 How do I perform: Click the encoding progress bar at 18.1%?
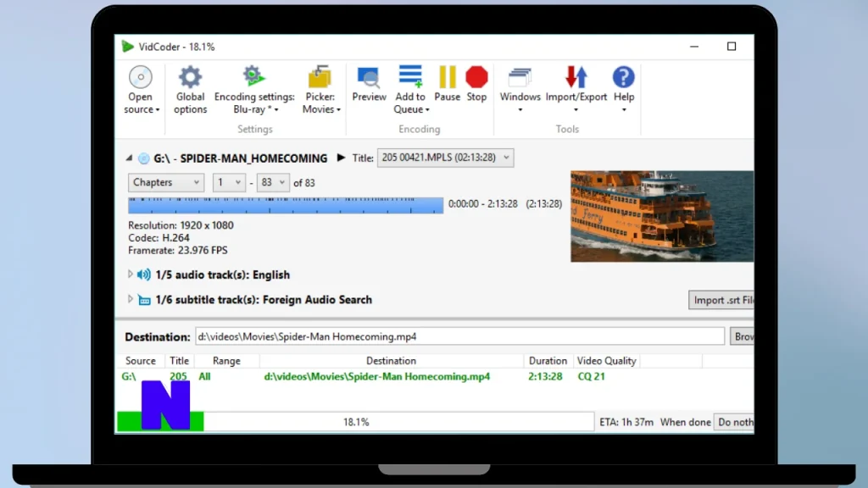355,422
